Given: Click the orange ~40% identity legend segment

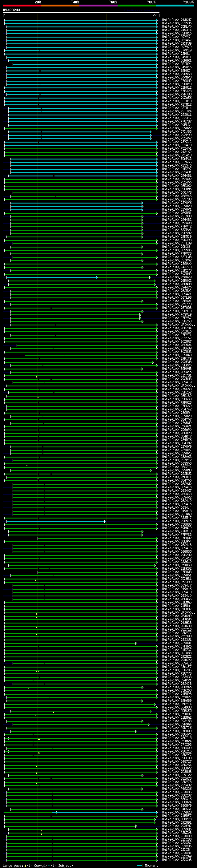Looking at the screenshot, I should 60,6.
